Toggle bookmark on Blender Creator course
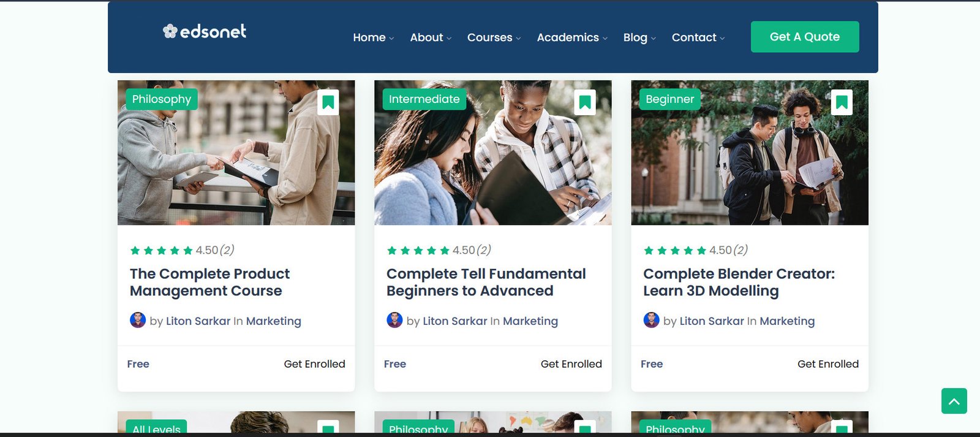Viewport: 980px width, 437px height. point(842,102)
